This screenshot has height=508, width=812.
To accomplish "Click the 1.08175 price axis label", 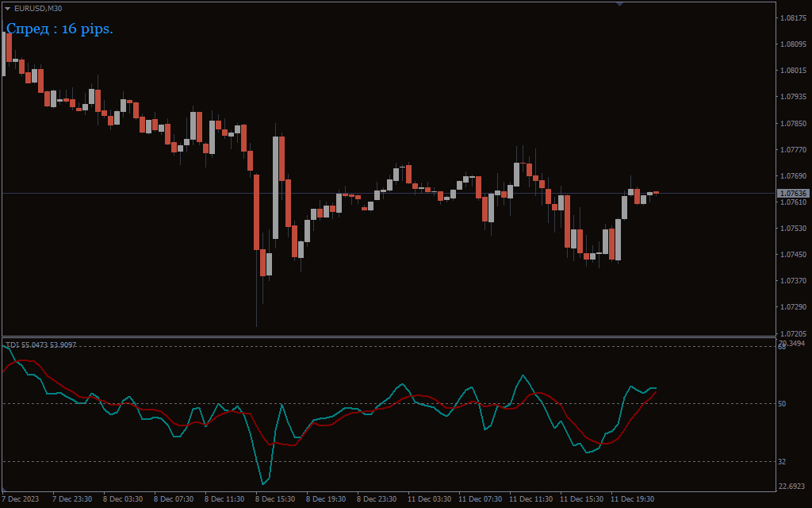I will [793, 18].
